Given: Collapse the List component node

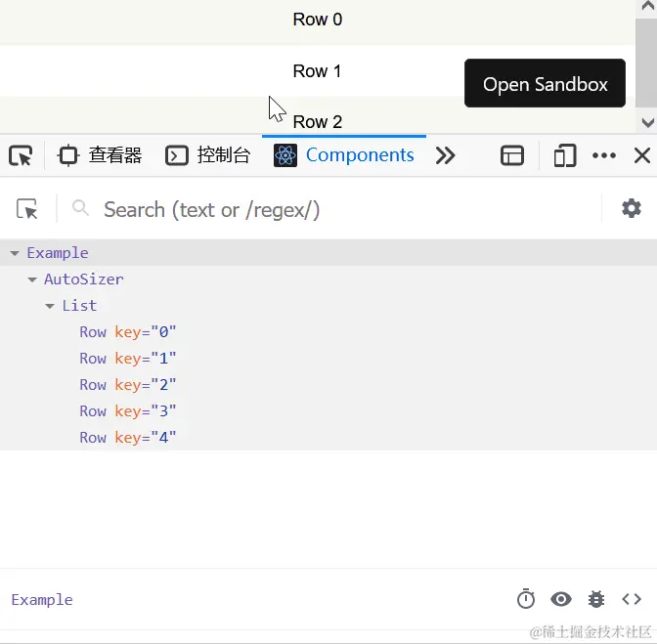Looking at the screenshot, I should click(50, 306).
